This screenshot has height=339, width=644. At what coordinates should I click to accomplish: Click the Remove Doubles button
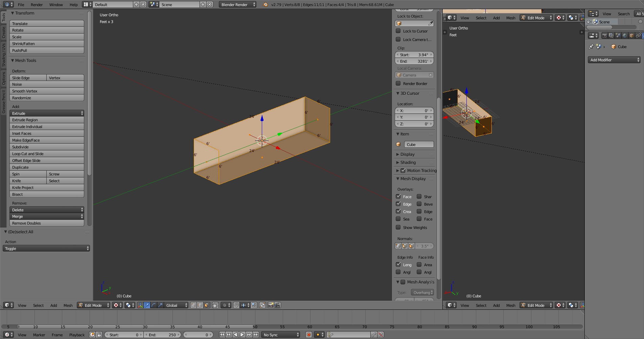coord(47,223)
